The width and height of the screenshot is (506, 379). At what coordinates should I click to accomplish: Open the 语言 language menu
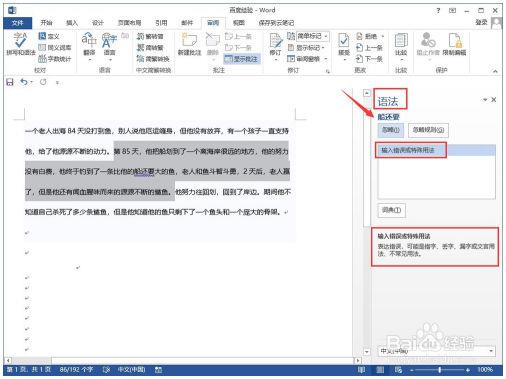109,47
